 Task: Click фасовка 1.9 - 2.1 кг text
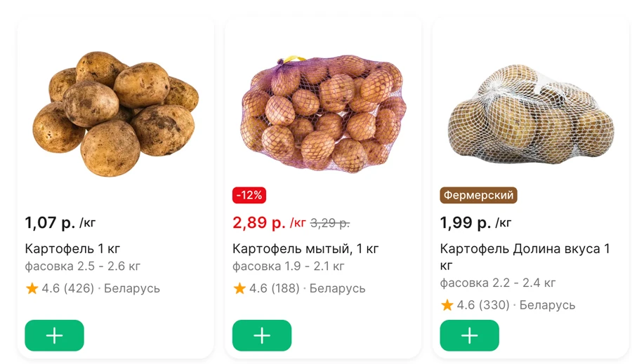coord(289,266)
